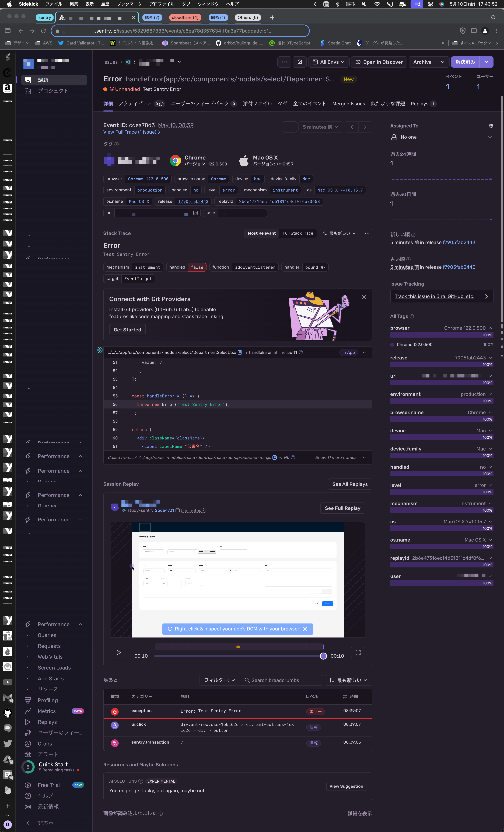Click the mute issue bell icon
Viewport: 504px width, 832px height.
pos(299,62)
